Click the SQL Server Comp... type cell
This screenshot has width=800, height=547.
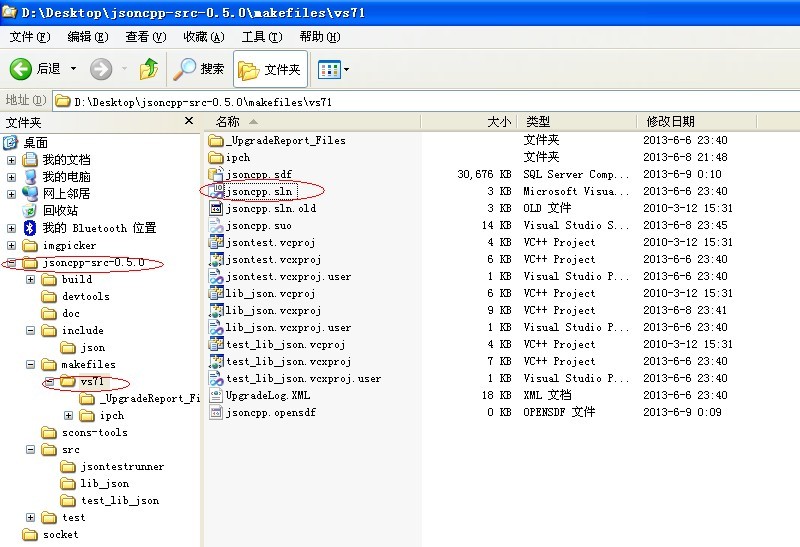coord(576,174)
